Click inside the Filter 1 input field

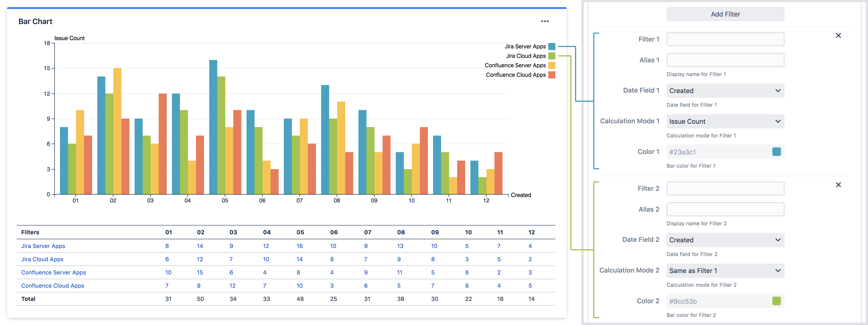[725, 39]
